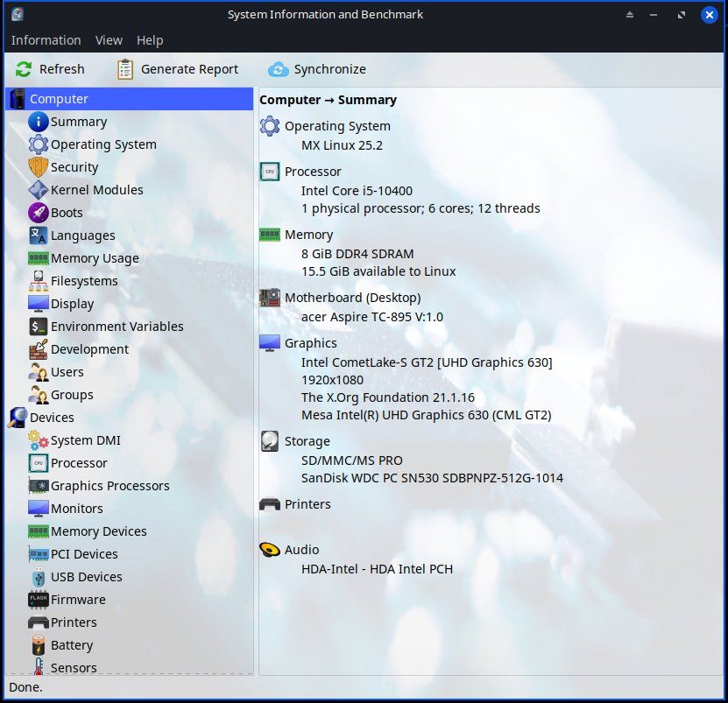This screenshot has height=703, width=728.
Task: Click the Memory heading in summary
Action: (x=308, y=235)
